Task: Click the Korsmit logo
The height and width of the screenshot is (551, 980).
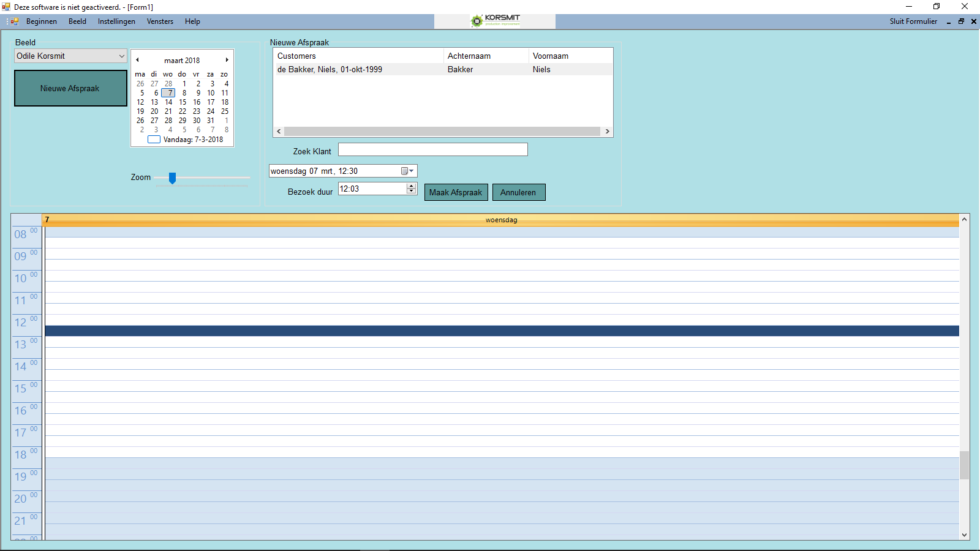Action: tap(495, 21)
